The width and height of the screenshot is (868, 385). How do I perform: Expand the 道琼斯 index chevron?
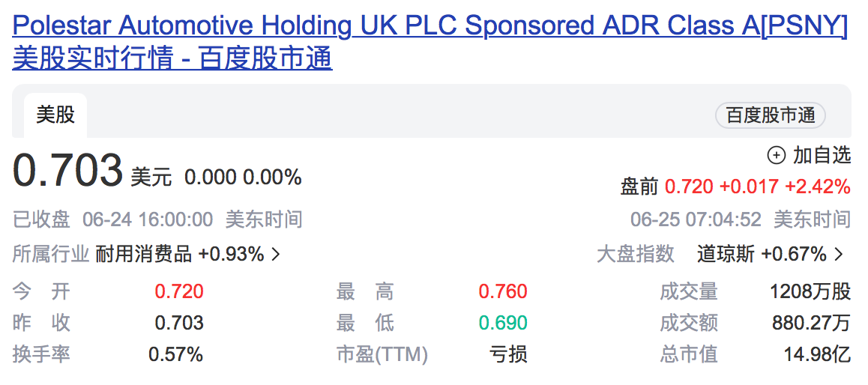839,255
